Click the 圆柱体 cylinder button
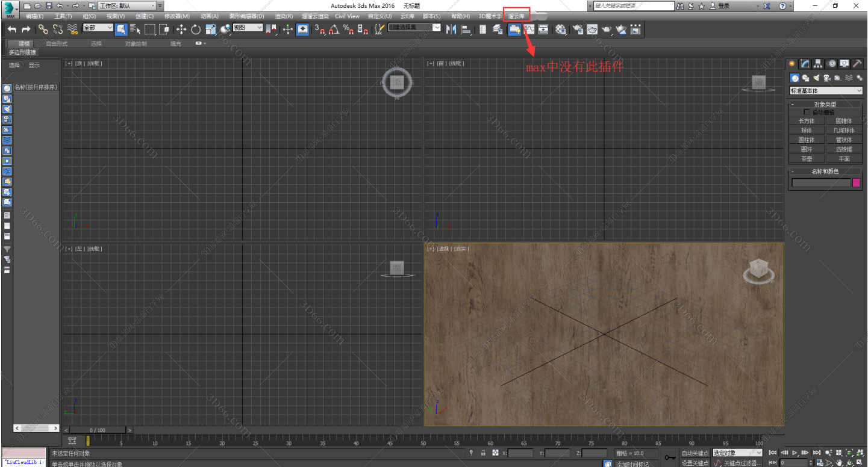 (807, 140)
